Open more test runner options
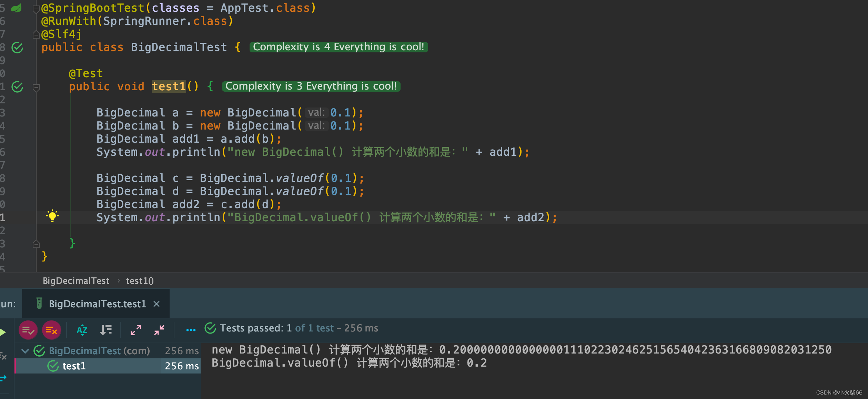 point(191,330)
